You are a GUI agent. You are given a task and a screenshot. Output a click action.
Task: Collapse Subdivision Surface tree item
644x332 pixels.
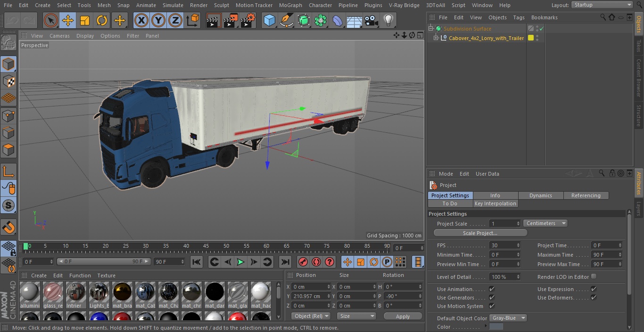point(430,29)
